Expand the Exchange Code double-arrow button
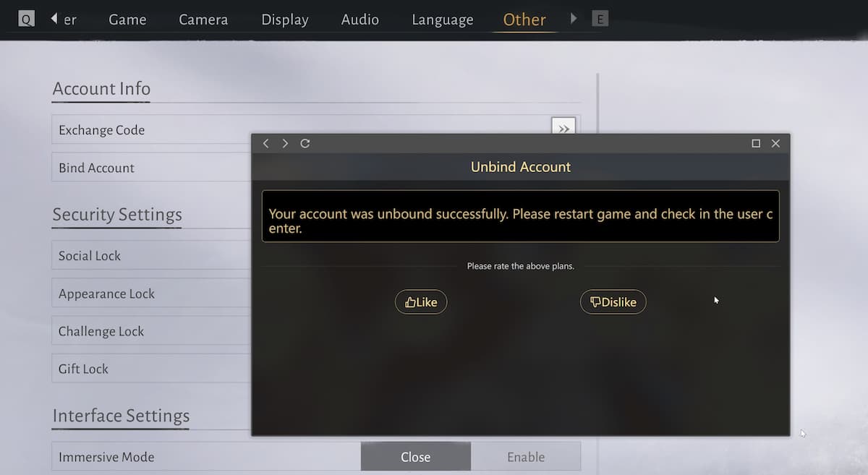 pyautogui.click(x=563, y=128)
